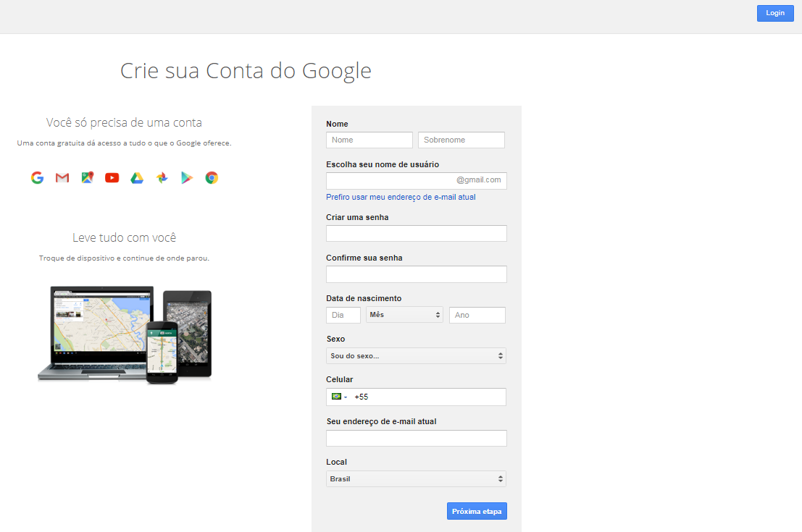Click the Google Photos pinwheel icon
802x532 pixels.
click(x=162, y=178)
